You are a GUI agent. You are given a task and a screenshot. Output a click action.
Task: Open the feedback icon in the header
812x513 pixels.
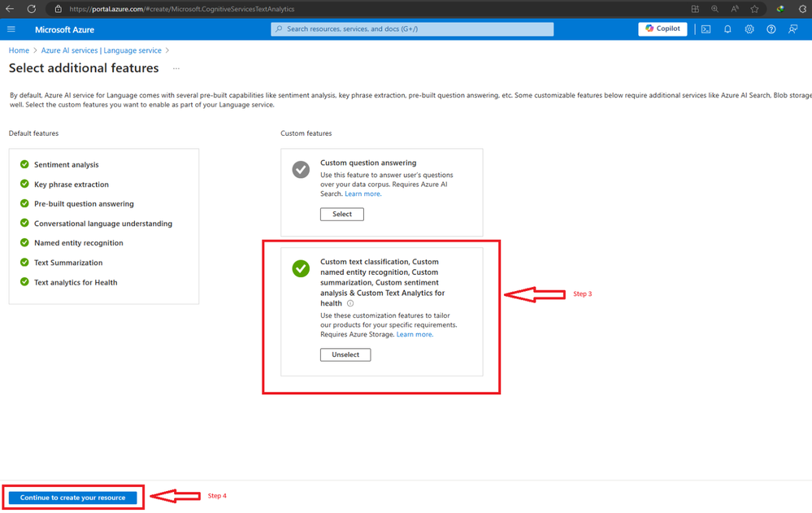click(792, 29)
